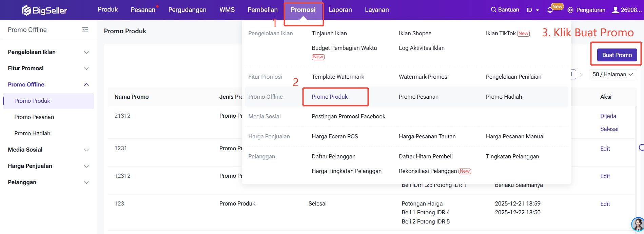
Task: Open Iklan Shopee from the menu
Action: coord(415,33)
